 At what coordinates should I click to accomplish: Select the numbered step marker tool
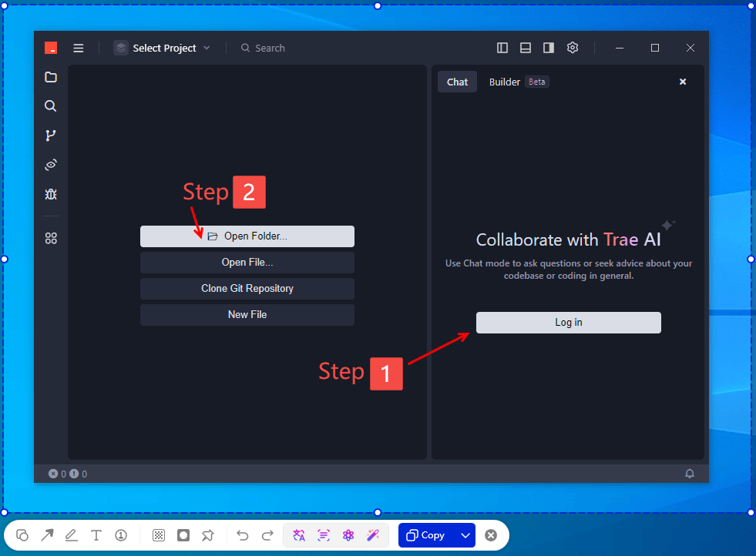point(121,535)
